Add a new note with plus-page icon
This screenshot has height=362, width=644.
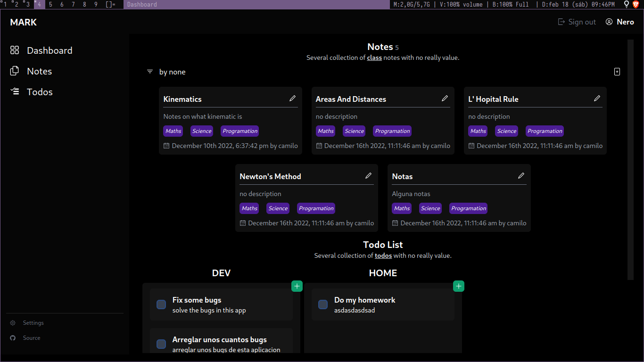pos(617,72)
